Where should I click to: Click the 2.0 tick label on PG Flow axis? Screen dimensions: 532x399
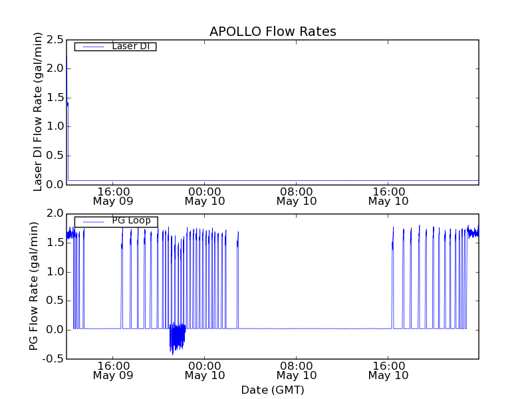(x=55, y=213)
